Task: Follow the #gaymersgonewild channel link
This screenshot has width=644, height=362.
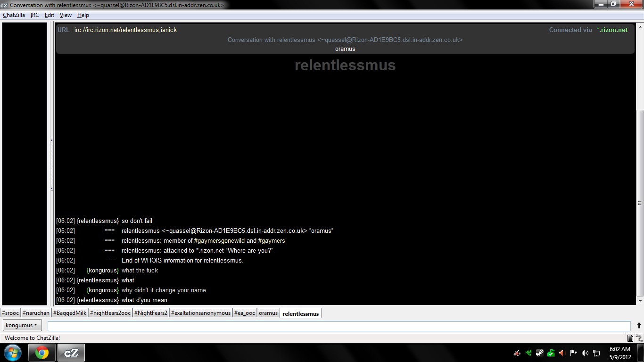Action: click(219, 241)
